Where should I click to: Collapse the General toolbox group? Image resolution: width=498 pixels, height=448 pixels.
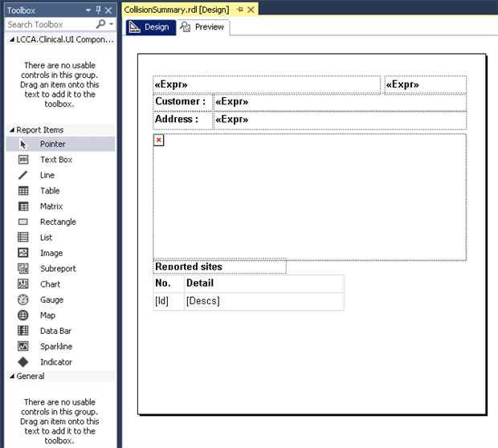pos(11,377)
